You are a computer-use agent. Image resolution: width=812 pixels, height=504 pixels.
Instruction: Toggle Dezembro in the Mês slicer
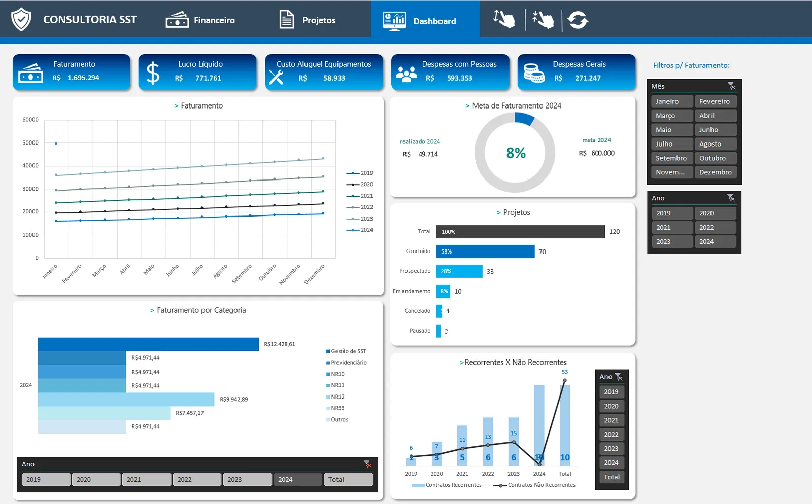tap(715, 172)
